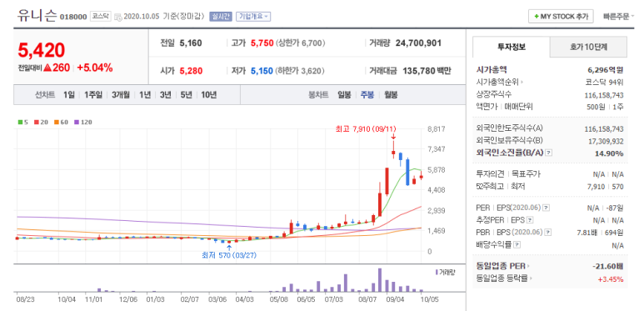Open the 동일업종 등락률 link
This screenshot has height=311, width=644.
(x=504, y=278)
